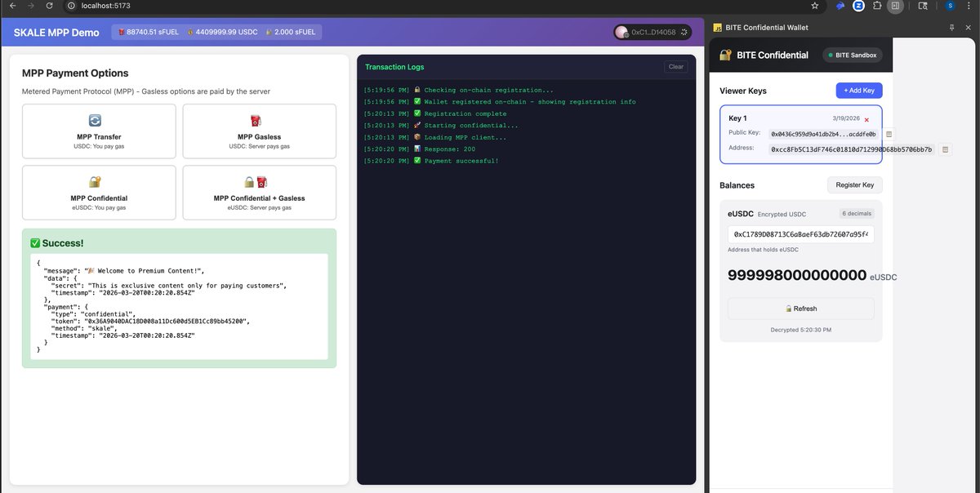Choose the MPP Gasless payment option
Screen dimensions: 980x493
pos(259,131)
